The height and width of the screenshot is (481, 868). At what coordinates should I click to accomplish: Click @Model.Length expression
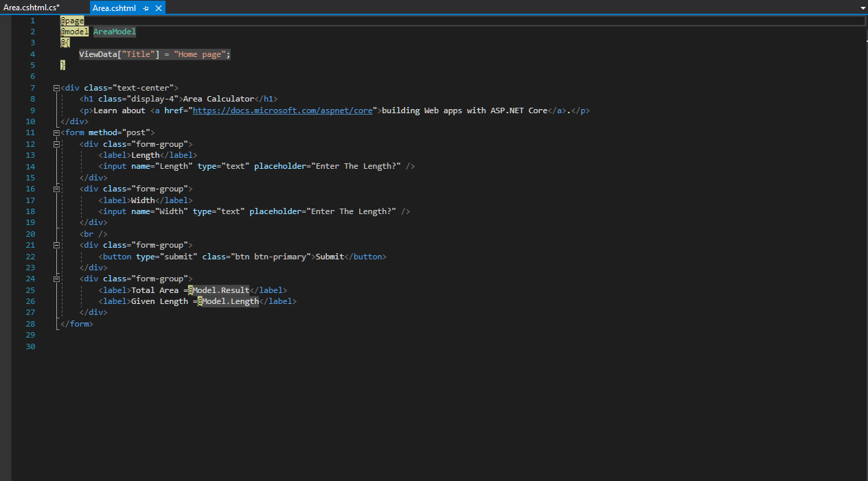pyautogui.click(x=228, y=301)
